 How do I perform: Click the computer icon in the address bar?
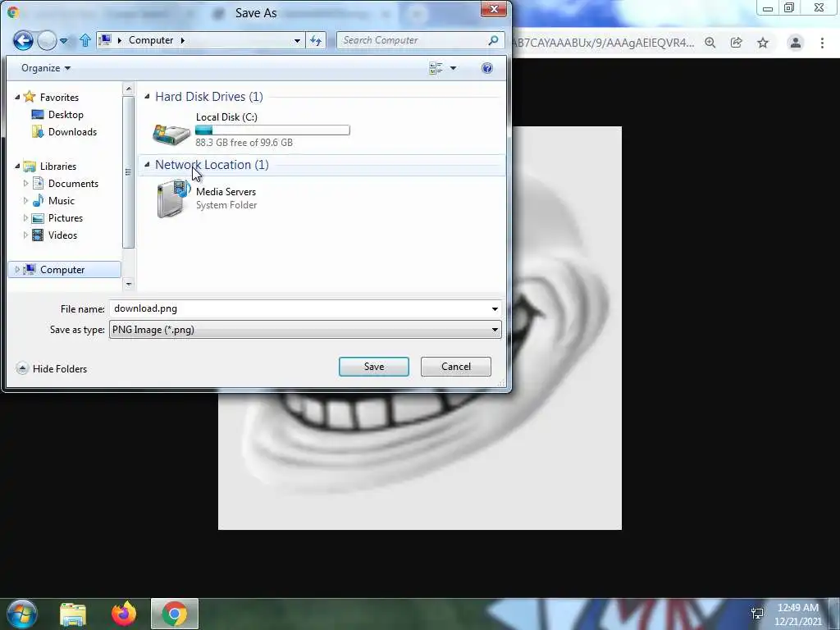(106, 40)
